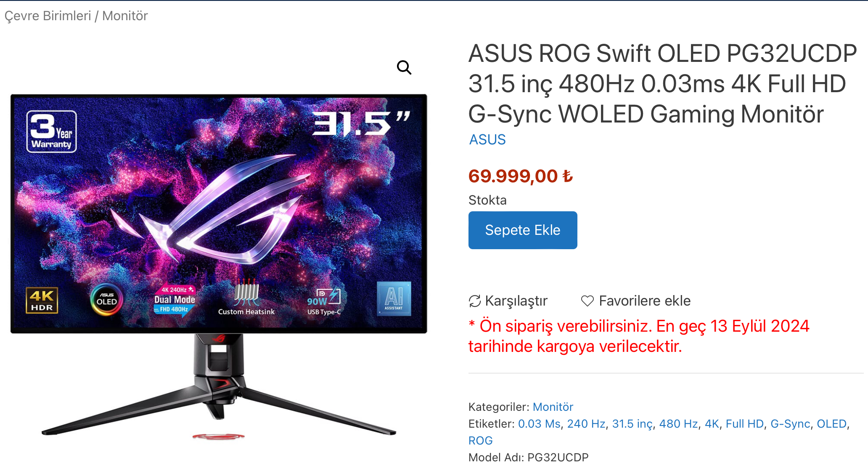Click the magnifier zoom icon above the image
This screenshot has width=868, height=471.
point(404,67)
